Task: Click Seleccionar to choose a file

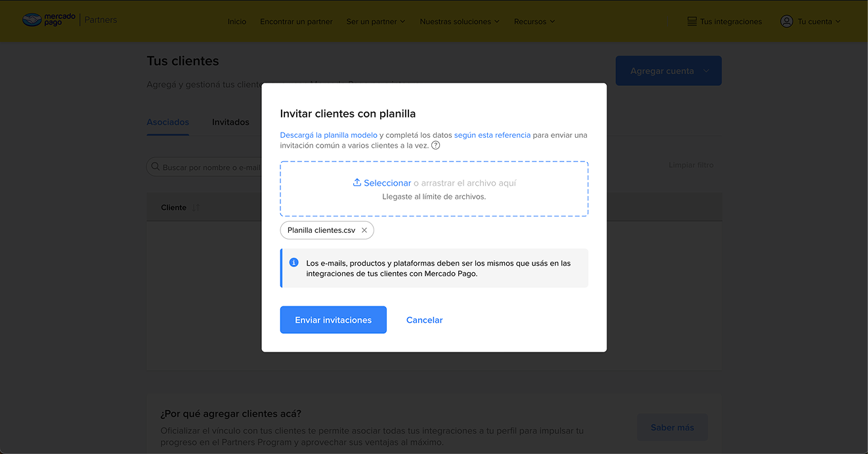Action: click(x=387, y=183)
